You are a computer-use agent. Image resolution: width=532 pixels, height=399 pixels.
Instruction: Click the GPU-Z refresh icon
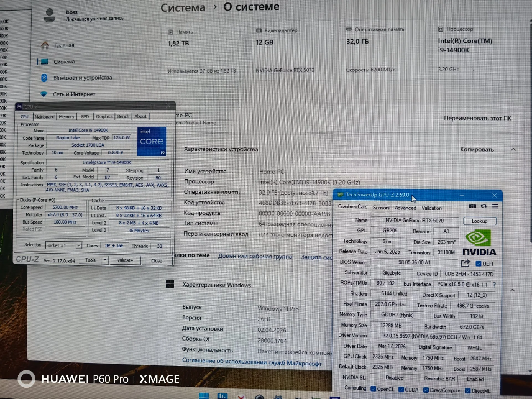[x=484, y=206]
